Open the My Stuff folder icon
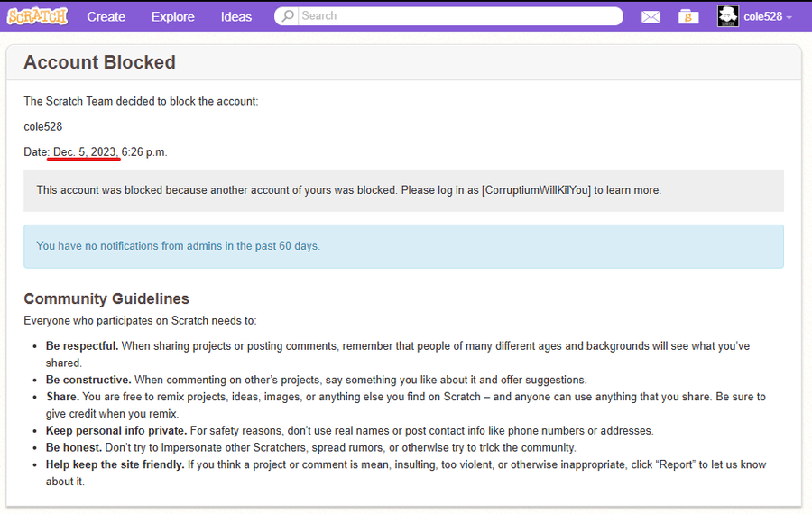The image size is (812, 514). pos(688,16)
